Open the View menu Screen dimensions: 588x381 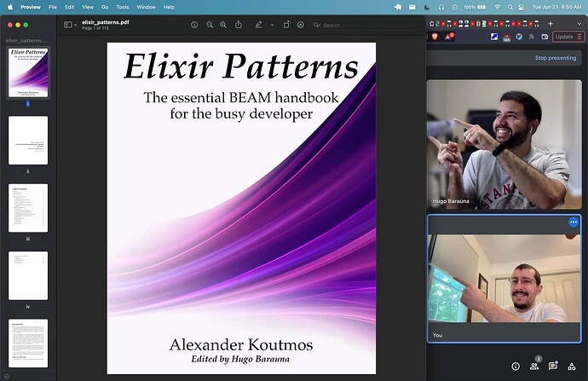88,7
